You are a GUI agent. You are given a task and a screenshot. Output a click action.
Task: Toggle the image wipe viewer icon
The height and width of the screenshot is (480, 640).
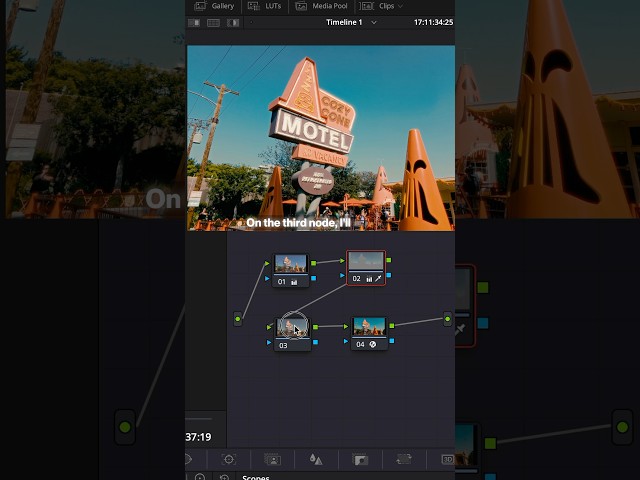pyautogui.click(x=194, y=23)
